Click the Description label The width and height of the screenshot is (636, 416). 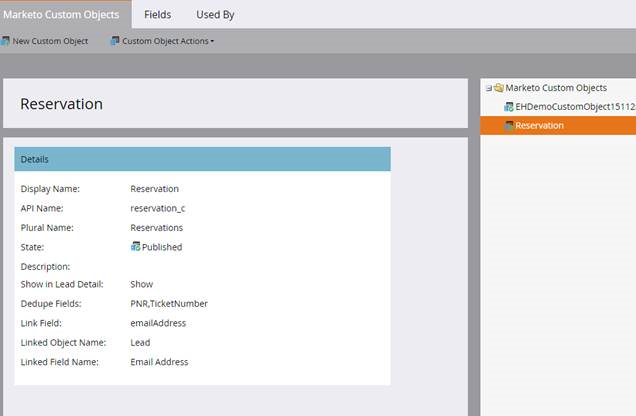coord(45,267)
